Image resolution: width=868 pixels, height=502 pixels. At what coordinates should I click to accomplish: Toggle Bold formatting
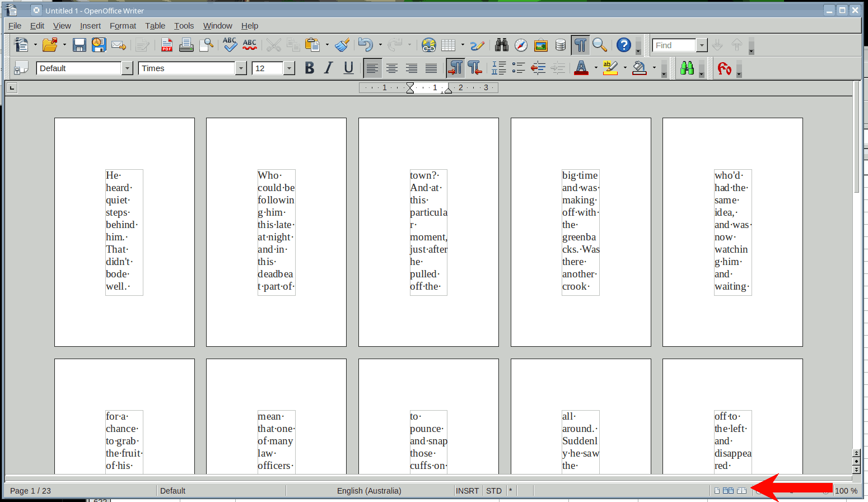point(309,68)
